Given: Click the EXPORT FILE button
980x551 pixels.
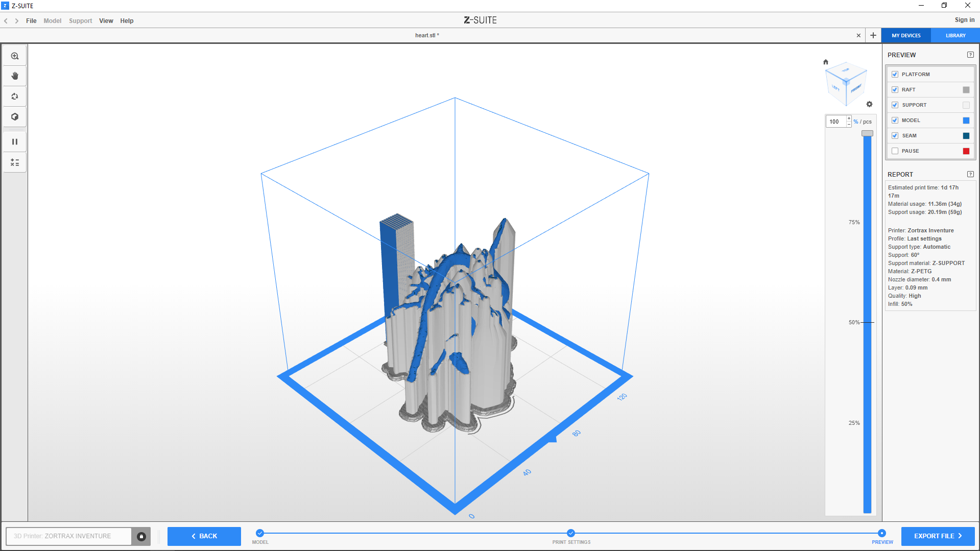Looking at the screenshot, I should (x=938, y=536).
